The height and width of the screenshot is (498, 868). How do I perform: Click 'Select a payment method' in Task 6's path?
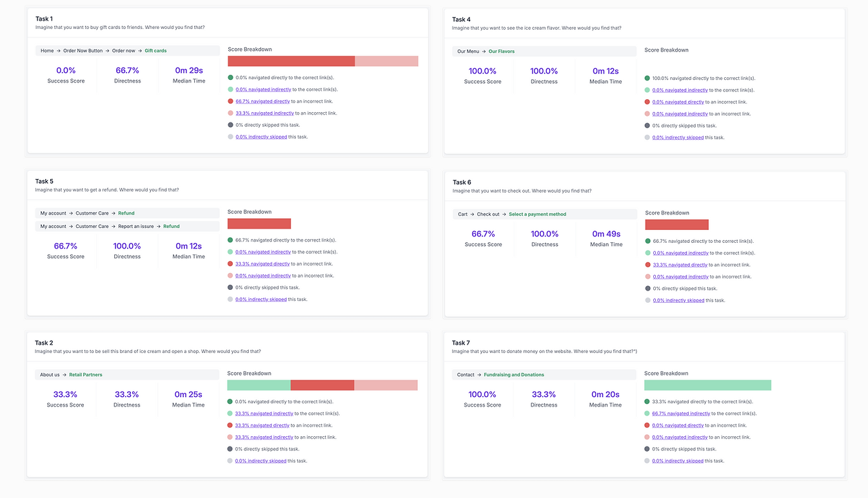pos(537,214)
